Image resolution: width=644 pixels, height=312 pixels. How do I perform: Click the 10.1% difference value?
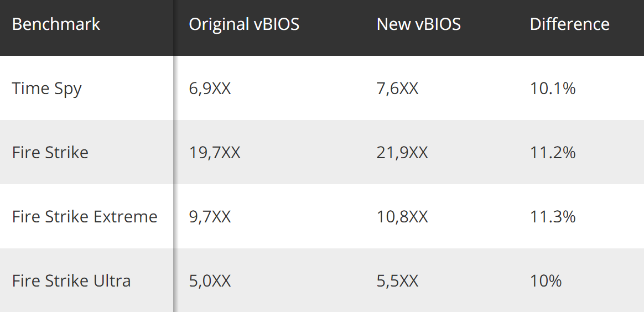pos(553,89)
